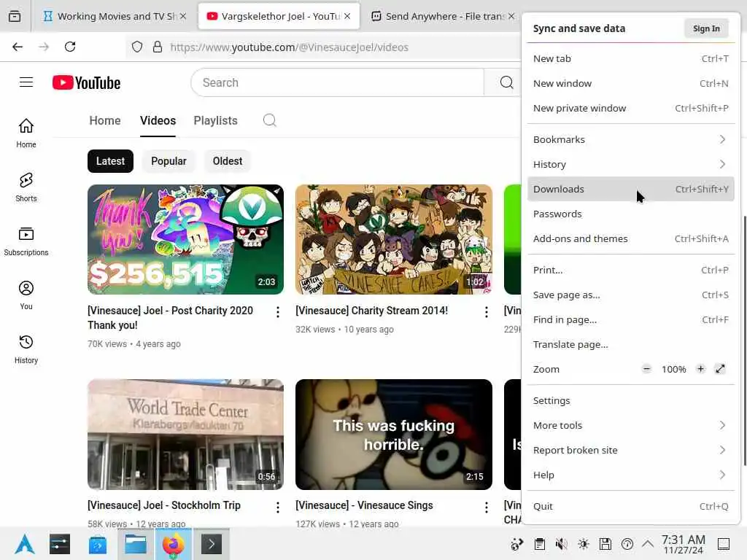The height and width of the screenshot is (560, 747).
Task: Unmute audio via tray volume icon
Action: pyautogui.click(x=561, y=544)
